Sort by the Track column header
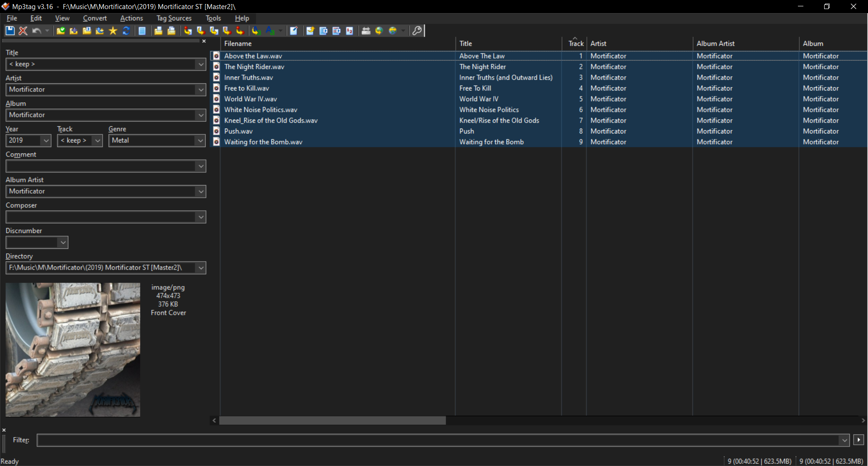 tap(576, 43)
